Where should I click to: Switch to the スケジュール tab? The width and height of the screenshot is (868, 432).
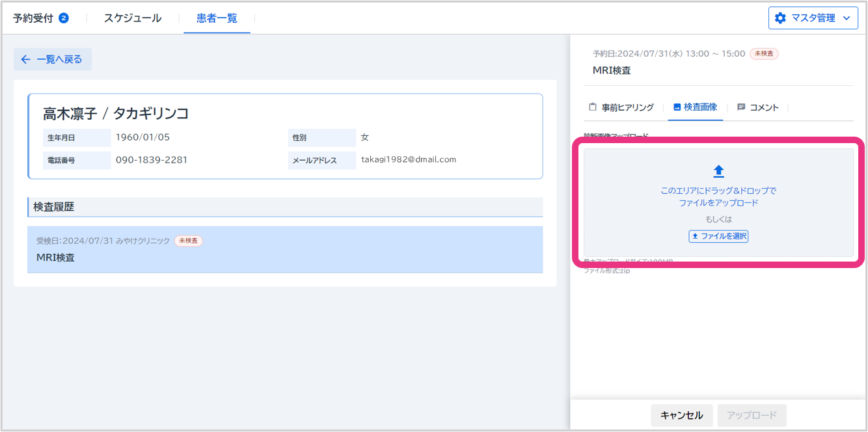point(133,18)
